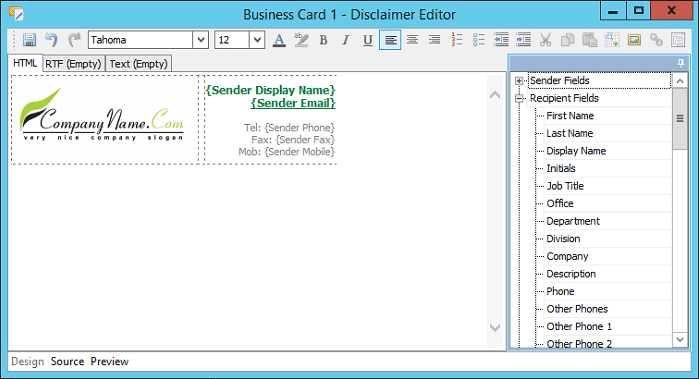Expand the Sender Fields node
The image size is (699, 379).
519,81
